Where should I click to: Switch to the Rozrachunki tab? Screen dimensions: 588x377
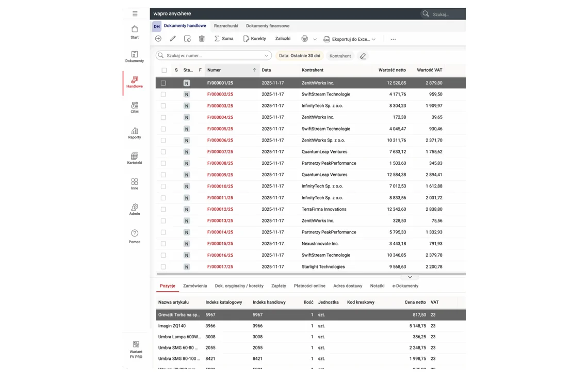pos(226,26)
